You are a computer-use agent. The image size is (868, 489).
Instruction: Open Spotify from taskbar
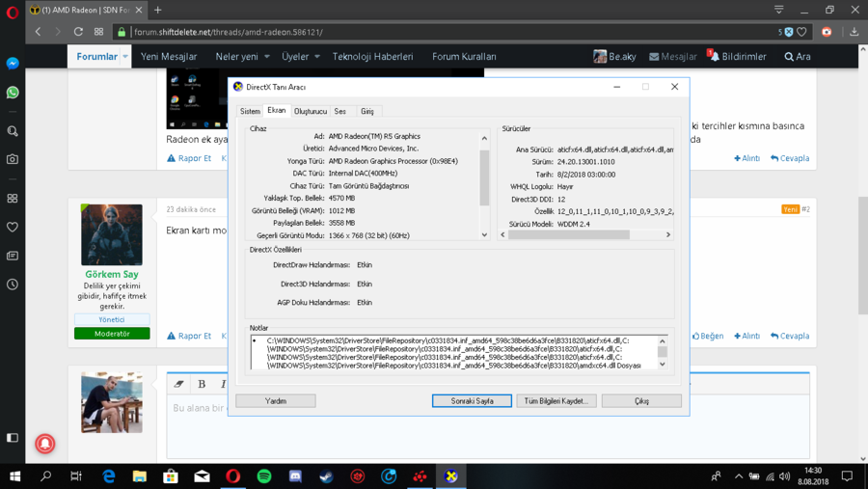coord(264,476)
